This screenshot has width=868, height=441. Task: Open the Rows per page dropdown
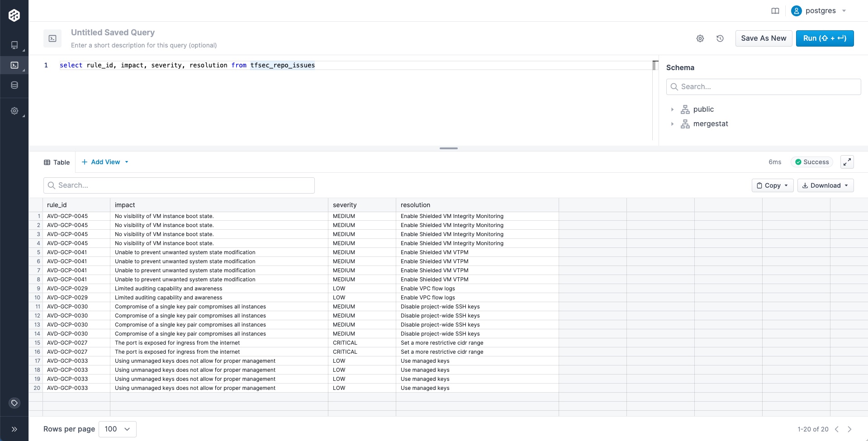[117, 429]
